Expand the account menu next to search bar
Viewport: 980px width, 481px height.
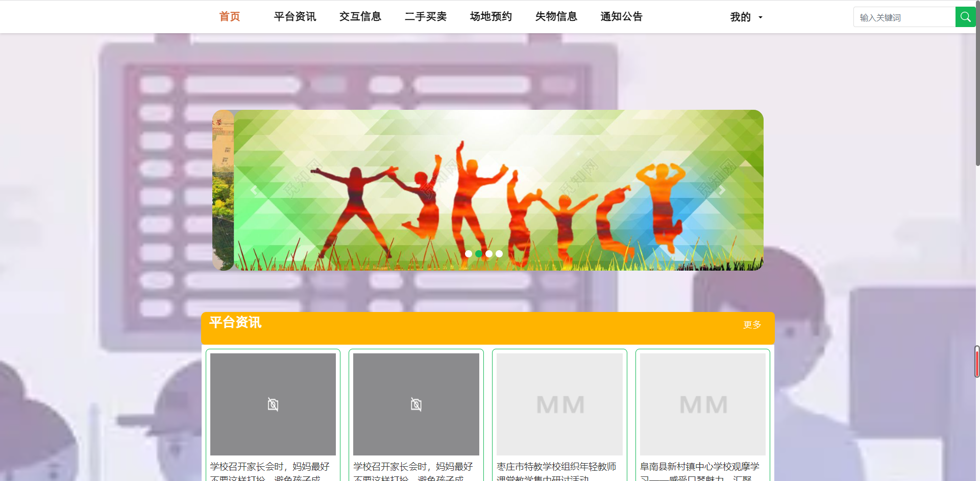pyautogui.click(x=745, y=16)
